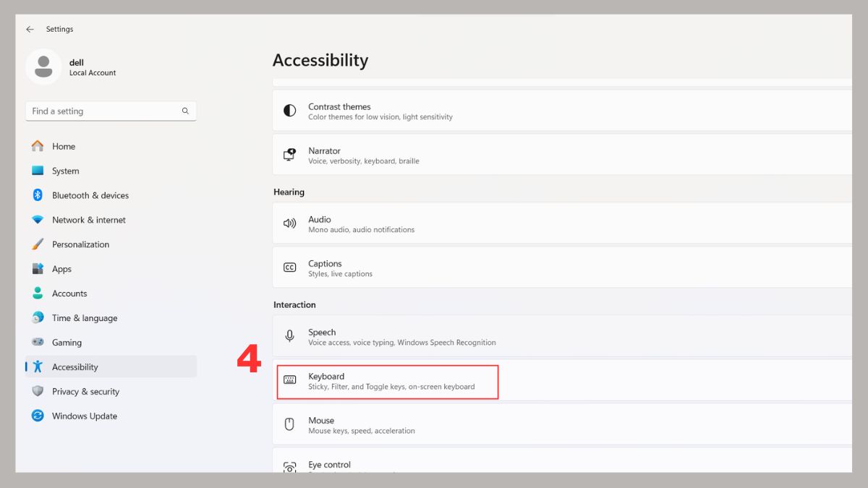
Task: Click the Narrator icon
Action: tap(290, 155)
